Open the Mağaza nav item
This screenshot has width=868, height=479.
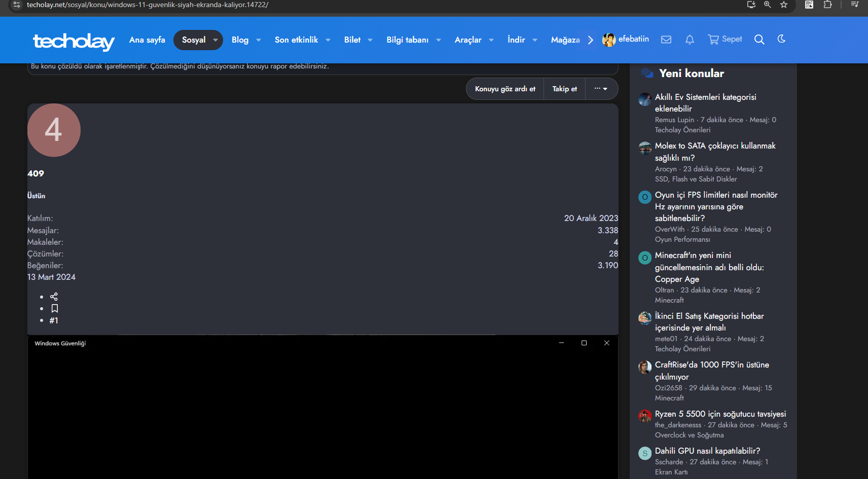(x=565, y=40)
